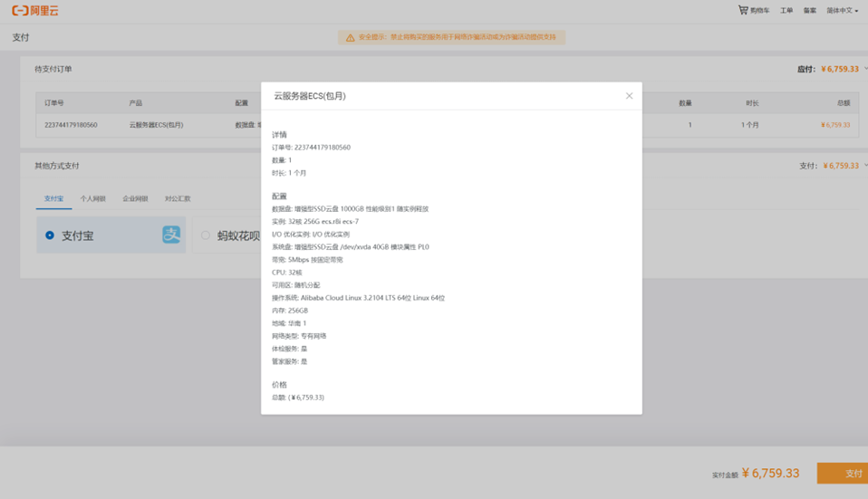The image size is (868, 499).
Task: Click the CPU: 32核 line
Action: pos(287,273)
